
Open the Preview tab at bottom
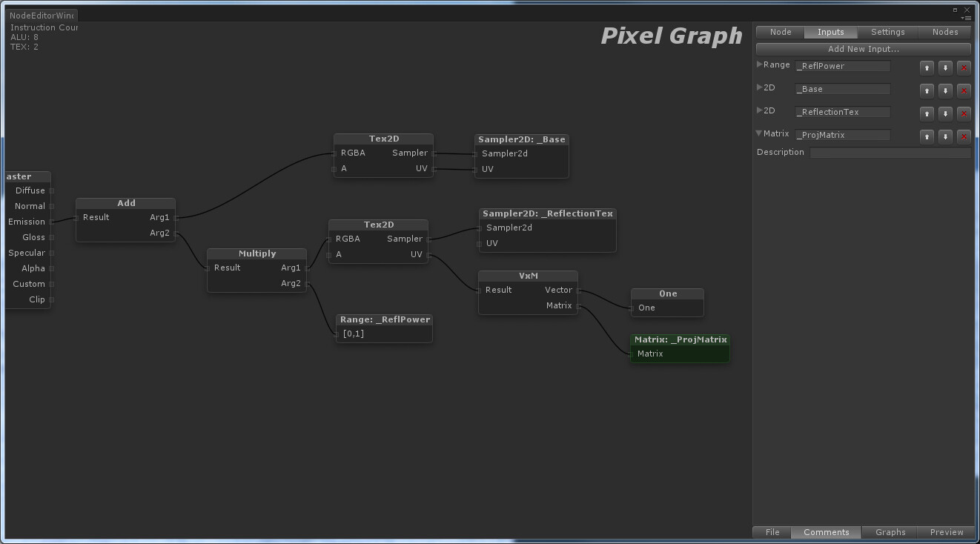click(946, 532)
